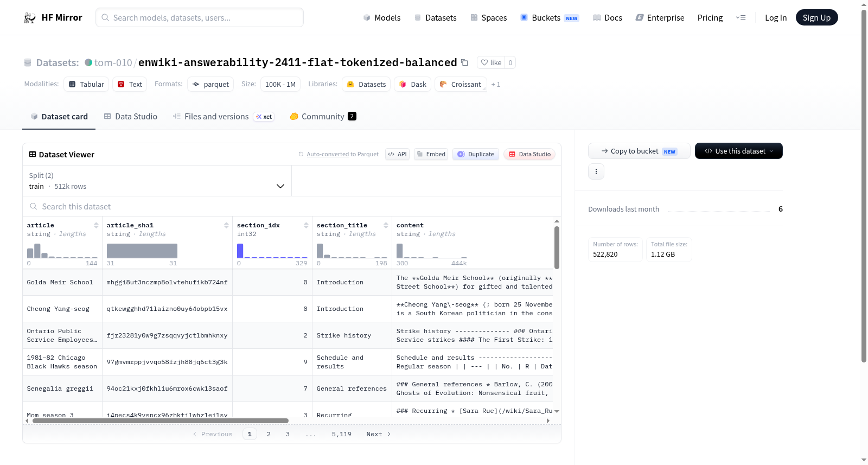Expand the Split train dropdown
The width and height of the screenshot is (868, 465).
click(x=157, y=181)
